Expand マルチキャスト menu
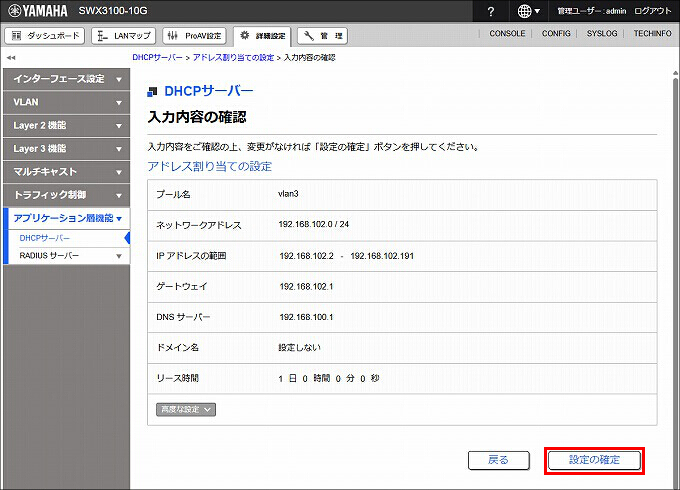The width and height of the screenshot is (680, 490). pos(66,172)
